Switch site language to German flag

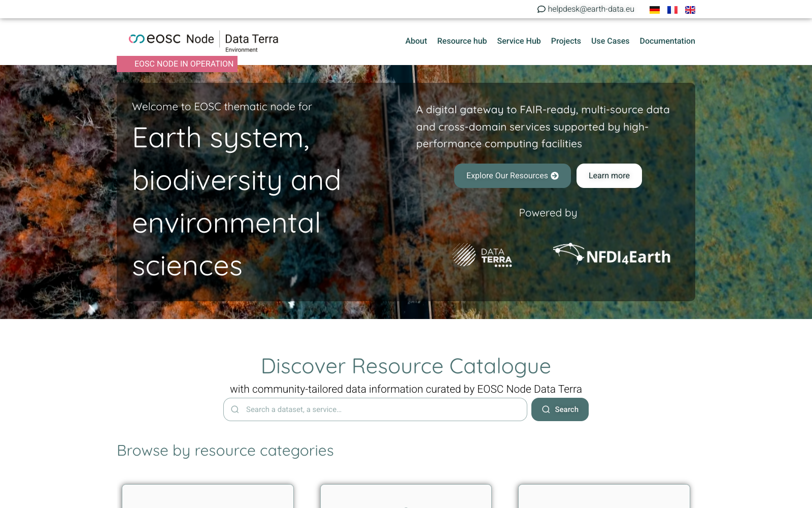[x=655, y=10]
